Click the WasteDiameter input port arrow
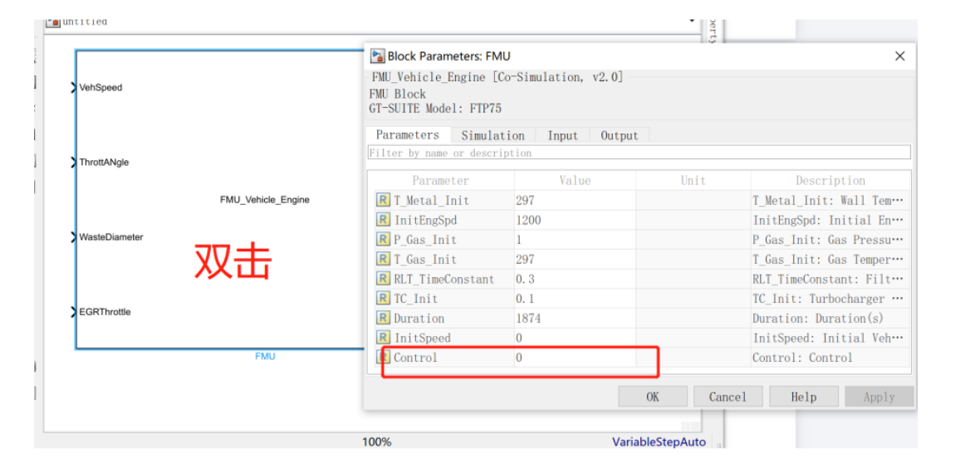 pyautogui.click(x=74, y=237)
